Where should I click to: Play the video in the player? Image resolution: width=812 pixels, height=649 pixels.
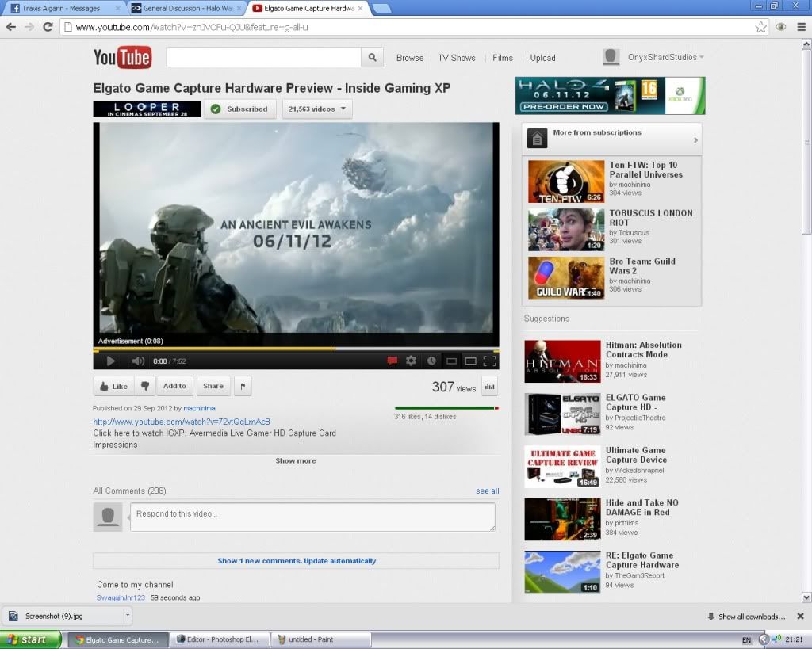point(111,361)
